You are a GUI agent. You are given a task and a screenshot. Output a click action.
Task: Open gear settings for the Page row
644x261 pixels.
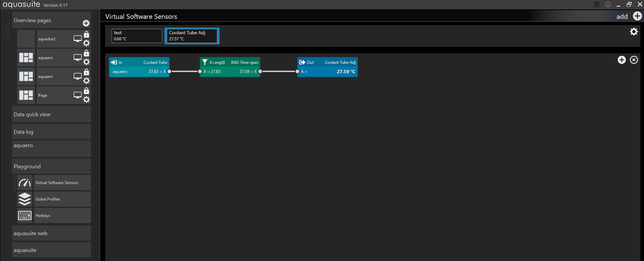click(x=86, y=99)
